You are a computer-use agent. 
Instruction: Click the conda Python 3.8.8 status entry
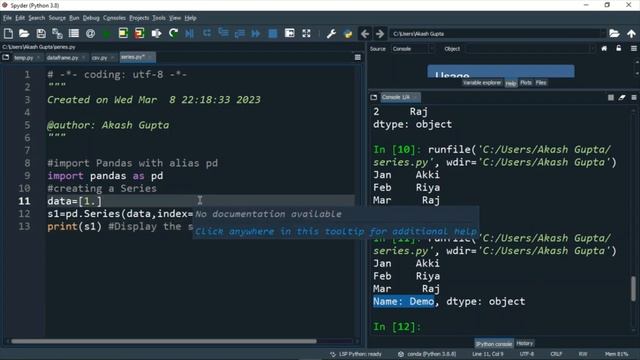pos(427,354)
